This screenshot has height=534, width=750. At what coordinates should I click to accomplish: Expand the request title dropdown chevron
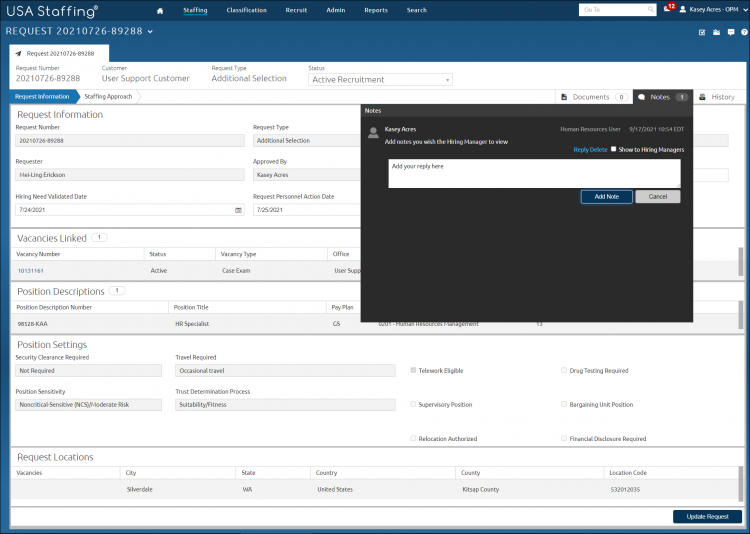click(150, 32)
